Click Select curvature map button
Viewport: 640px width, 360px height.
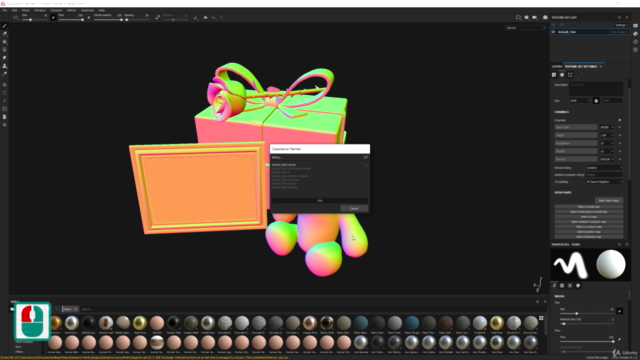tap(589, 227)
